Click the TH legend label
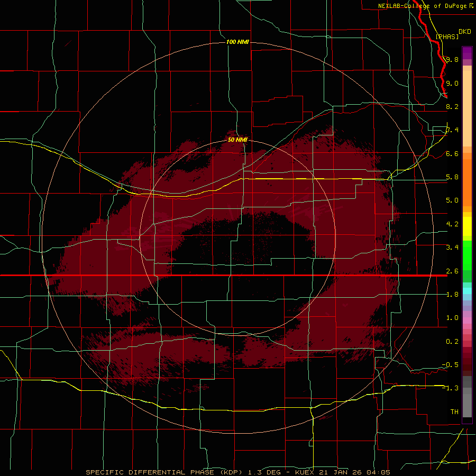Viewport: 476px width, 476px height. click(454, 412)
